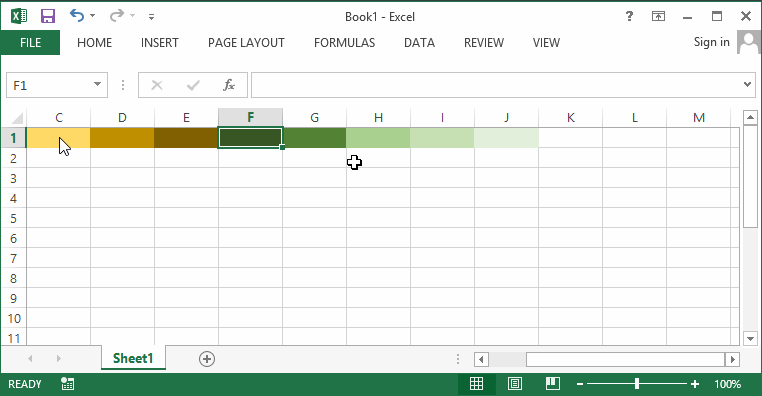
Task: Expand the Name Box dropdown arrow
Action: coord(97,85)
